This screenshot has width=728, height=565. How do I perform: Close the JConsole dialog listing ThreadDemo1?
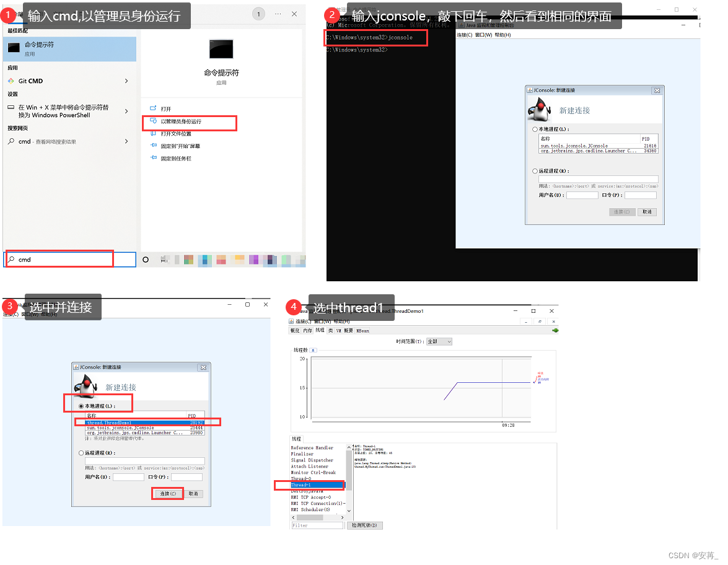click(203, 367)
